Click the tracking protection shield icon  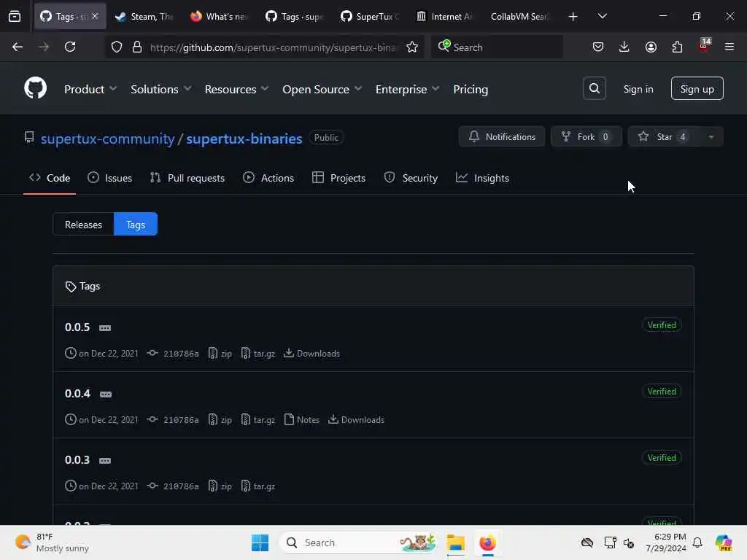117,47
